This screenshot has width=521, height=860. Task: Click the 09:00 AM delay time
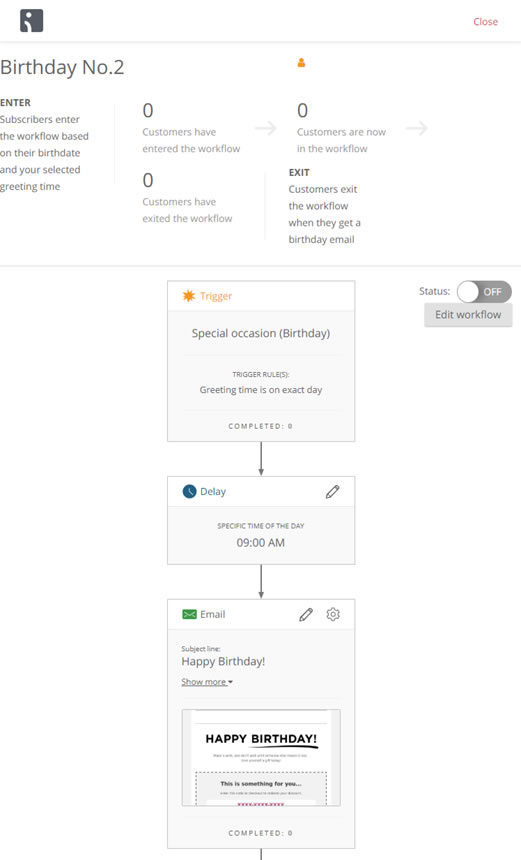260,543
